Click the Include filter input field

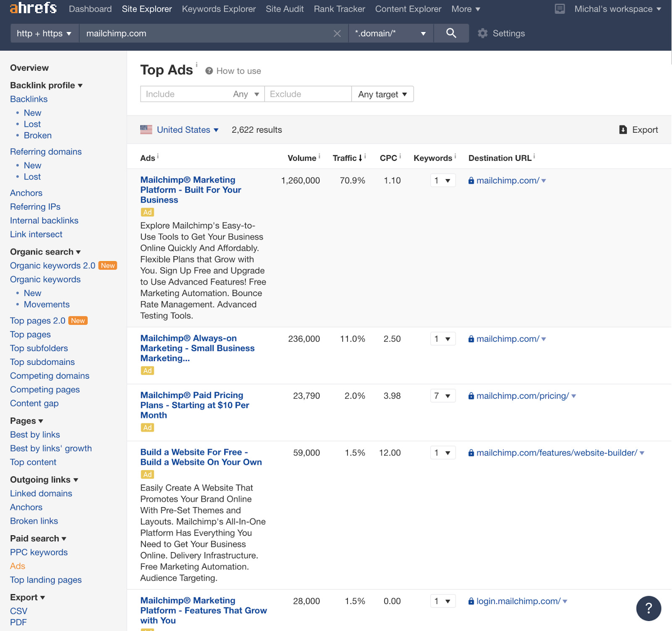click(x=185, y=94)
